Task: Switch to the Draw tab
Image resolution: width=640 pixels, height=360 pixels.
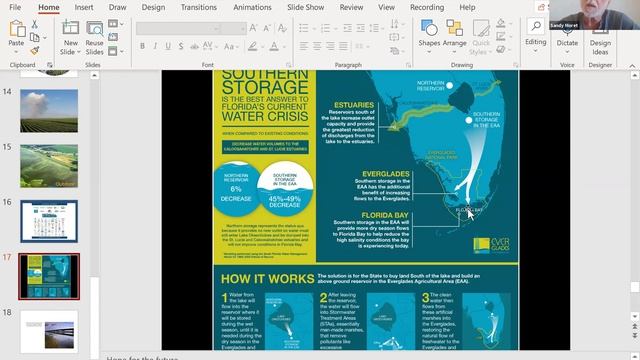Action: (x=118, y=7)
